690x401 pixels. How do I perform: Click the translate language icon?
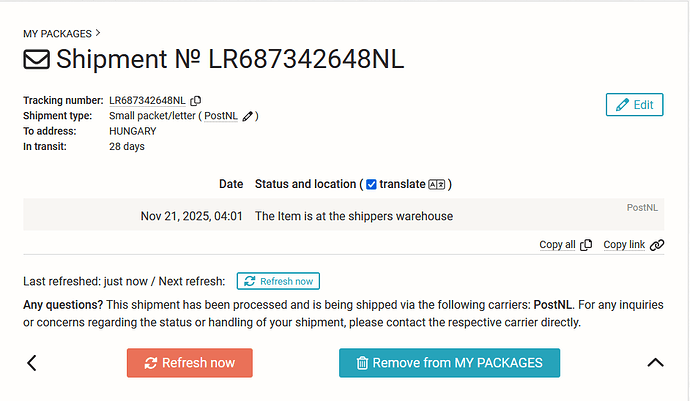[x=436, y=184]
